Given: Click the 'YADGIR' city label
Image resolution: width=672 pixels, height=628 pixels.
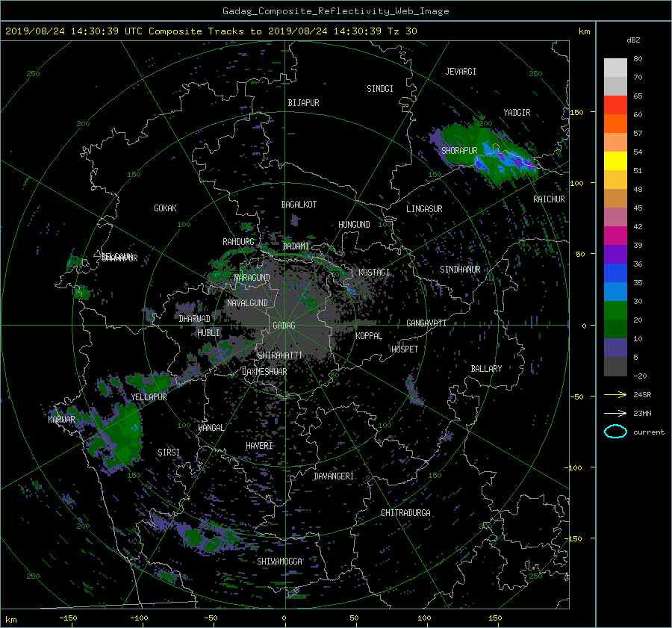Looking at the screenshot, I should (517, 113).
